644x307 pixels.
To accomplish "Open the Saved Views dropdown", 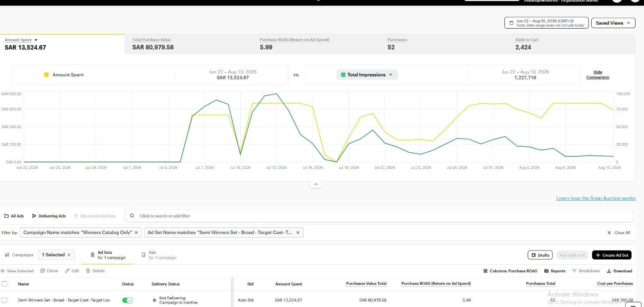I will point(613,23).
